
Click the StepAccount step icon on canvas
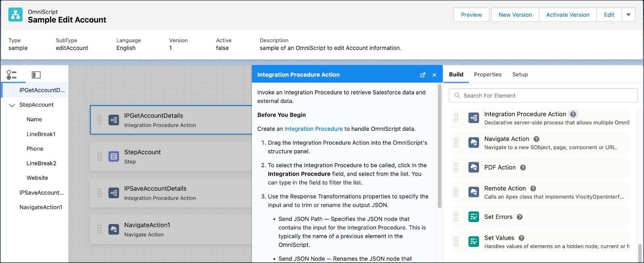pyautogui.click(x=114, y=157)
